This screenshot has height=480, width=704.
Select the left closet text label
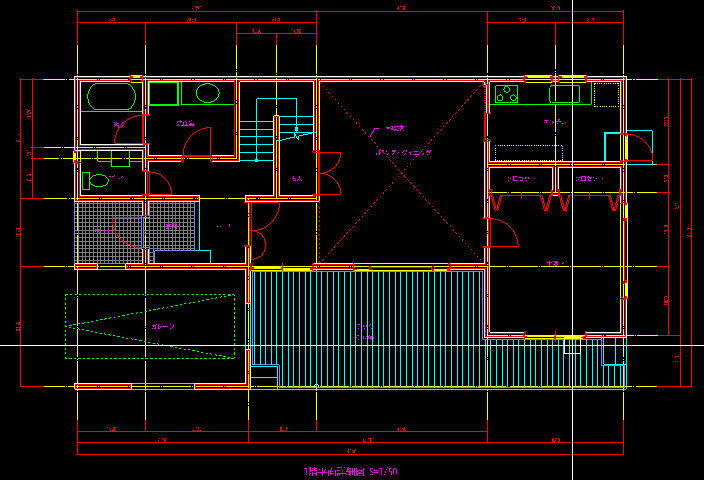[521, 178]
